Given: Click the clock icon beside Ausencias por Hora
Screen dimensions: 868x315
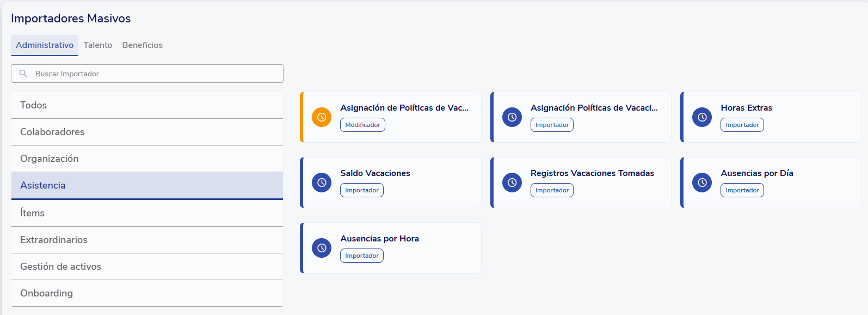Looking at the screenshot, I should click(322, 248).
